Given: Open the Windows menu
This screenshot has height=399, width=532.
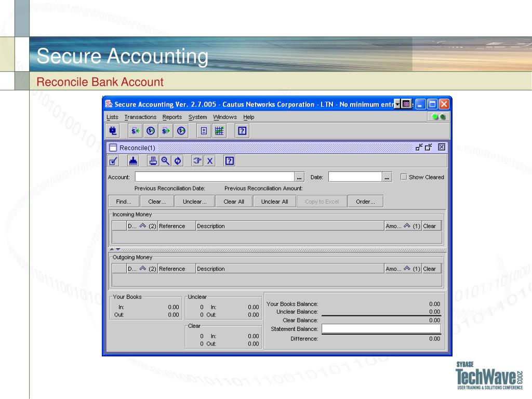Looking at the screenshot, I should 224,117.
